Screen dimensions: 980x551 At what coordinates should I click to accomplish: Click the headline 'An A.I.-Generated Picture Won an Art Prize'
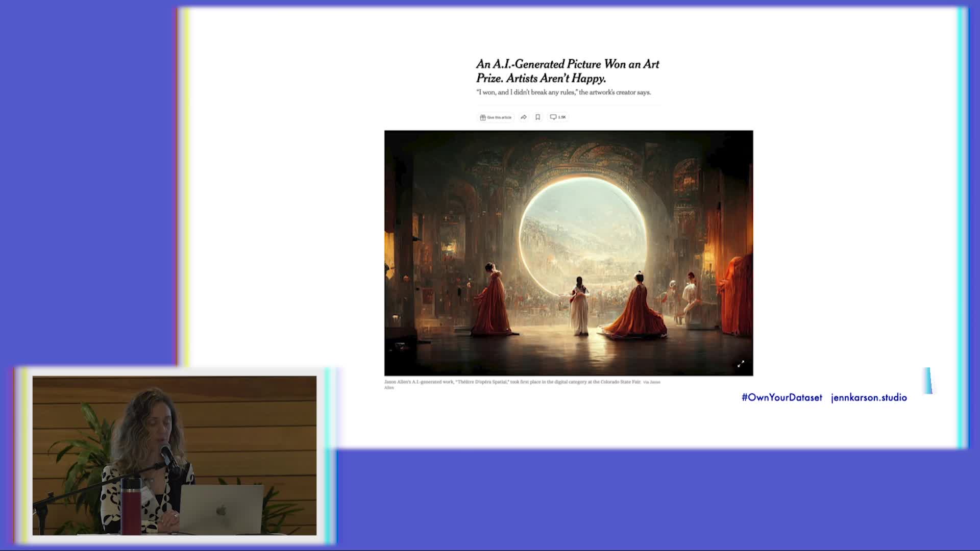coord(568,71)
